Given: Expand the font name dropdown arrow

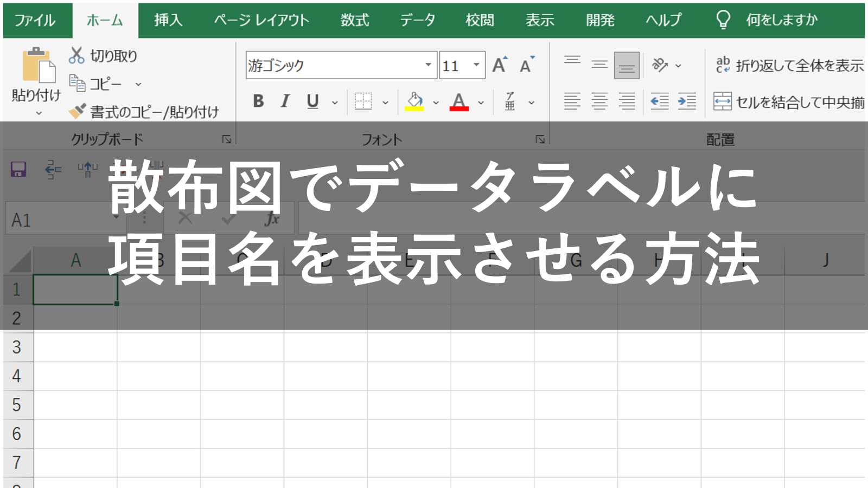Looking at the screenshot, I should [428, 65].
